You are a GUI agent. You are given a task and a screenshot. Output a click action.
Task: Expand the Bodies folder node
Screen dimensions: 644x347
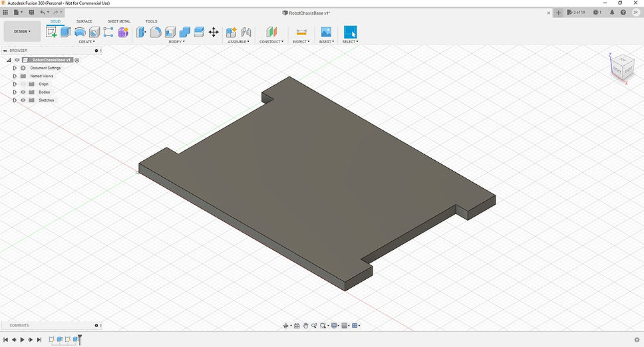click(x=15, y=92)
